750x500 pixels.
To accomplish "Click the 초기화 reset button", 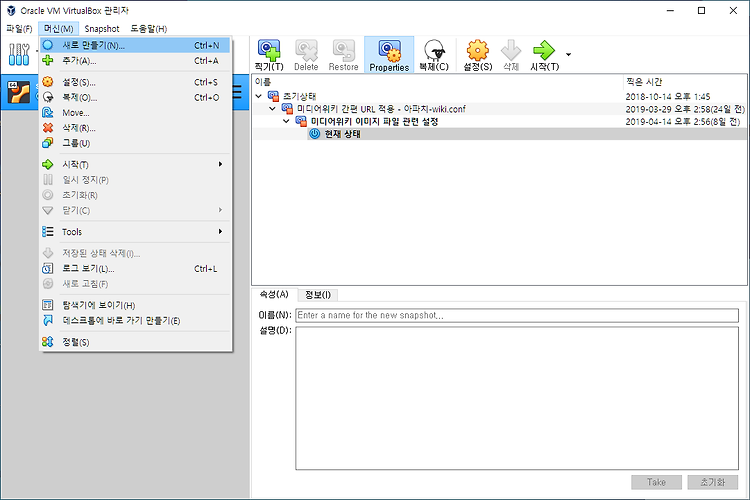I will click(x=713, y=482).
